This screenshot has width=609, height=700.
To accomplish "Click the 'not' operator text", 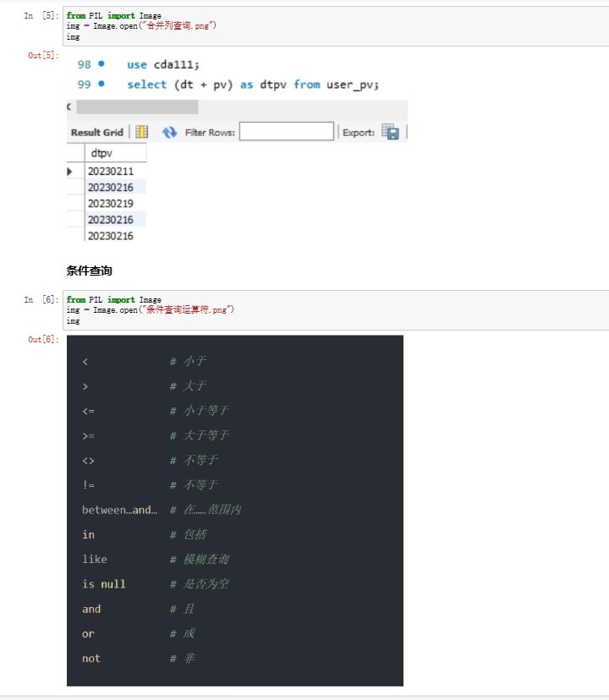I will tap(91, 658).
